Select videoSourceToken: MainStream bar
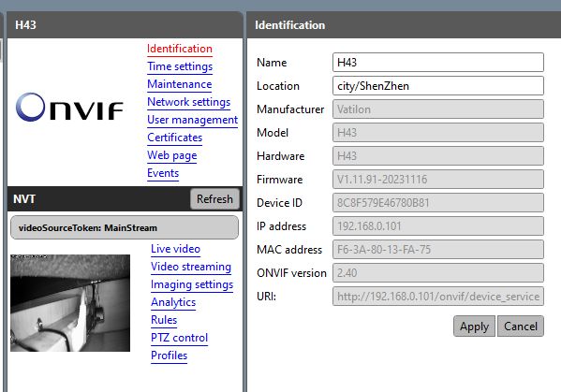Screen dimensions: 561x392 click(125, 227)
